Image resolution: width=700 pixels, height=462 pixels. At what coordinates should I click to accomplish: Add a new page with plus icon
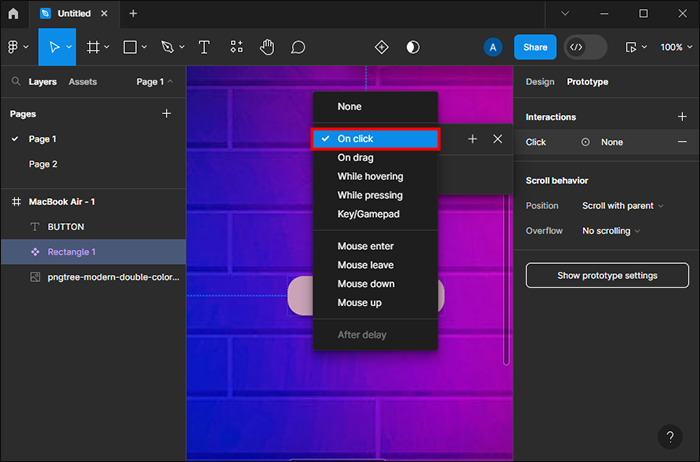pyautogui.click(x=167, y=114)
